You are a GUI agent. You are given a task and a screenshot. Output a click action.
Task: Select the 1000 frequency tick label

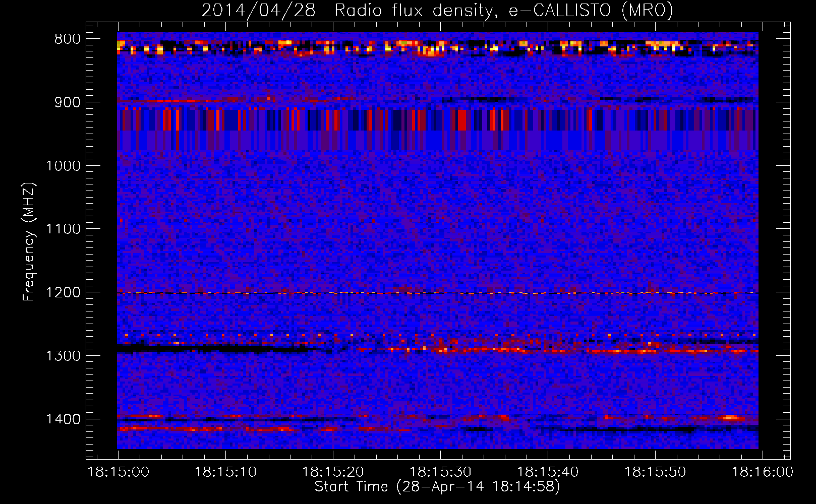(x=63, y=166)
